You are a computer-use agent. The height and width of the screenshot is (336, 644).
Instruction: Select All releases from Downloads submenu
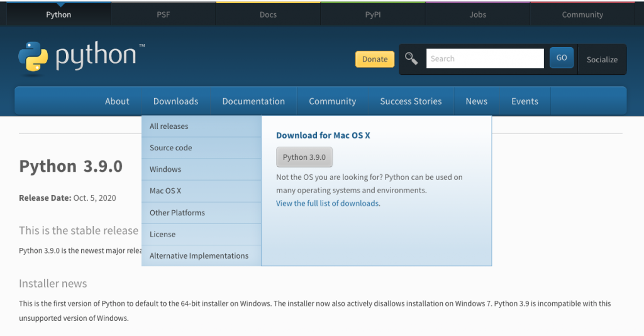pyautogui.click(x=201, y=126)
